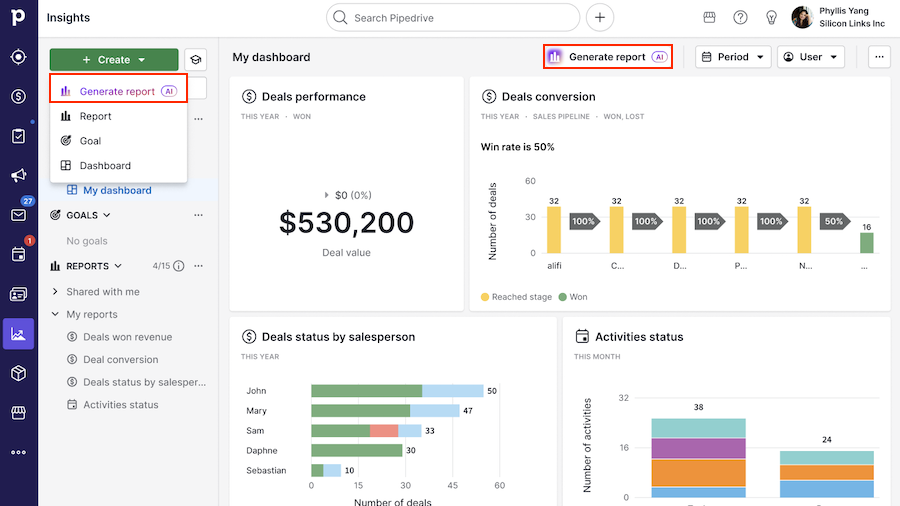Image resolution: width=900 pixels, height=506 pixels.
Task: Select Goal from the Create menu
Action: tap(90, 141)
